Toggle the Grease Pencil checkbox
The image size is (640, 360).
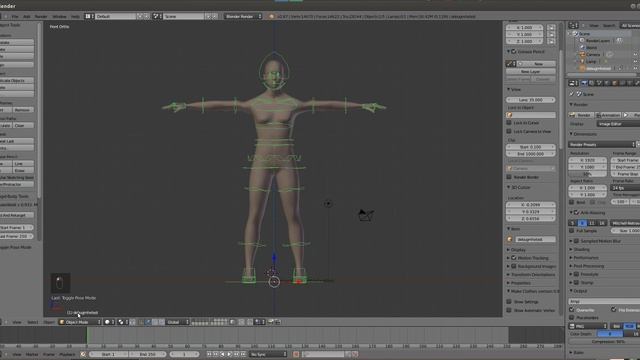pos(514,52)
